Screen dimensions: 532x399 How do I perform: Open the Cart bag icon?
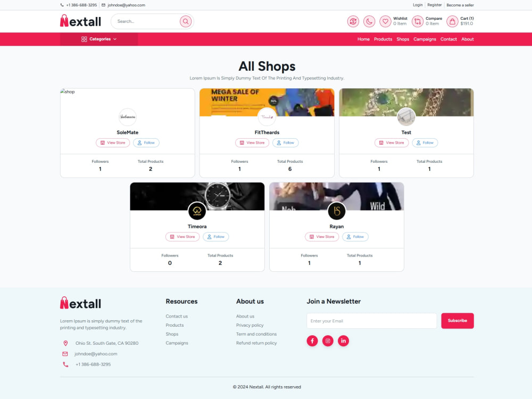point(452,21)
